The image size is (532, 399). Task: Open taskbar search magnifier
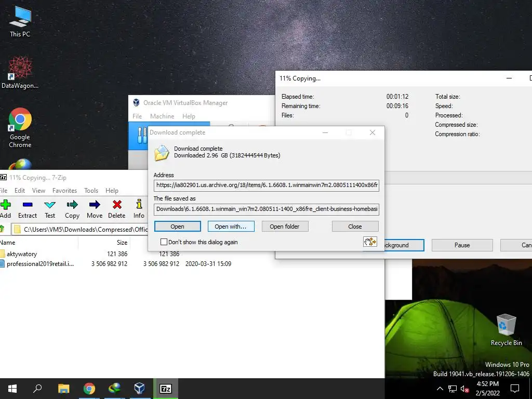pos(37,389)
